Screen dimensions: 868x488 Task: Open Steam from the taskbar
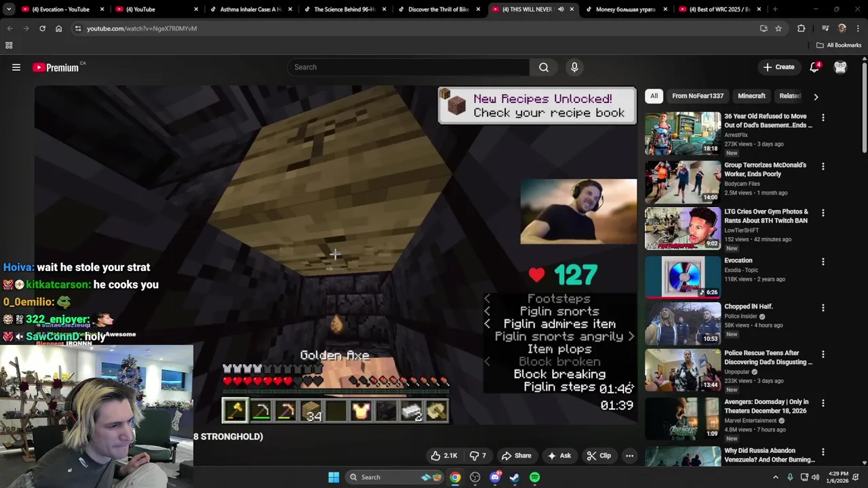(515, 477)
